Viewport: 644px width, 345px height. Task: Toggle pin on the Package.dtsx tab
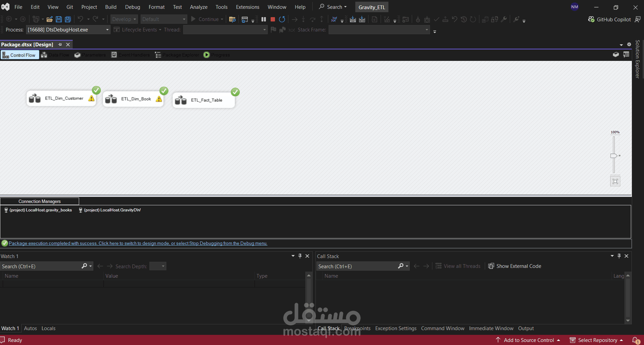coord(60,44)
